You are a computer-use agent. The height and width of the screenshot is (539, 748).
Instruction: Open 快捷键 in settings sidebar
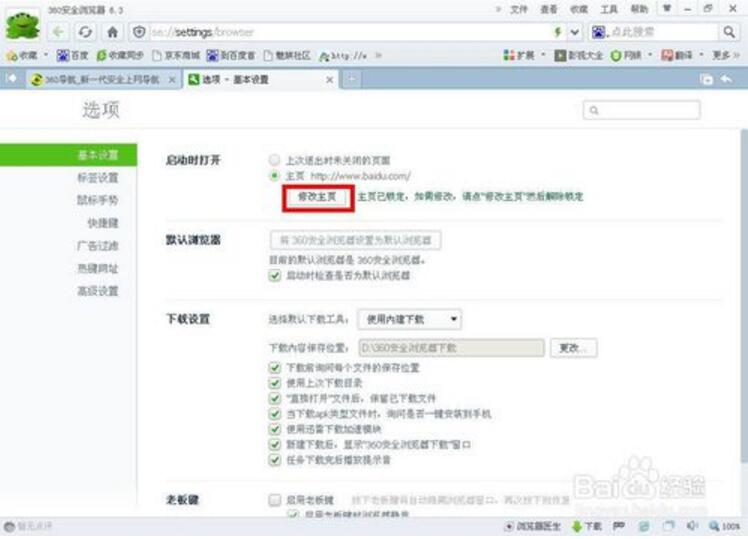(x=103, y=223)
